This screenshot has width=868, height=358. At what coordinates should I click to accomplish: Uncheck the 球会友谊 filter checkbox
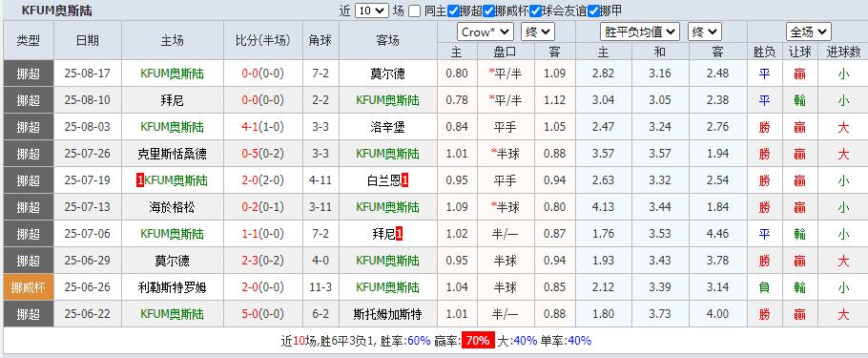pyautogui.click(x=535, y=11)
